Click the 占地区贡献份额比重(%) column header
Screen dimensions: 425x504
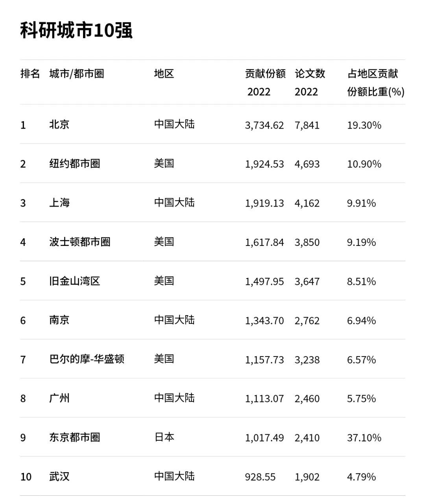(x=375, y=82)
